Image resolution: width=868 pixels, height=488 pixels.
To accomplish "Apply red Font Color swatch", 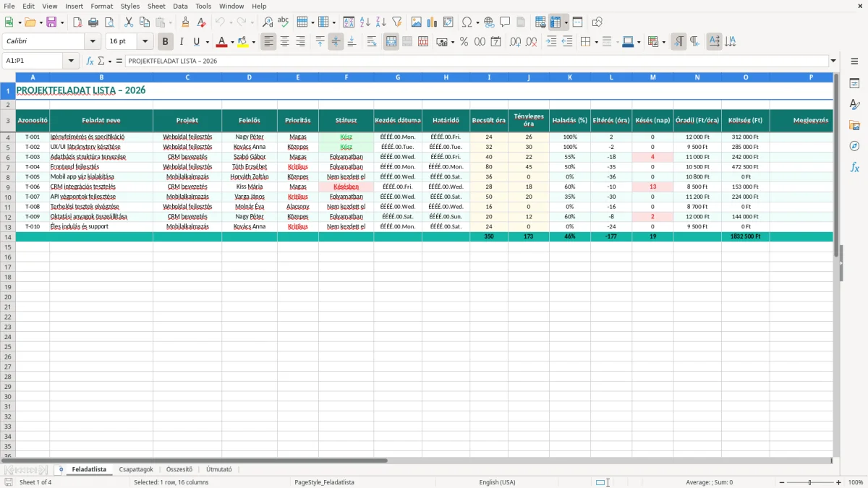I will (x=221, y=42).
